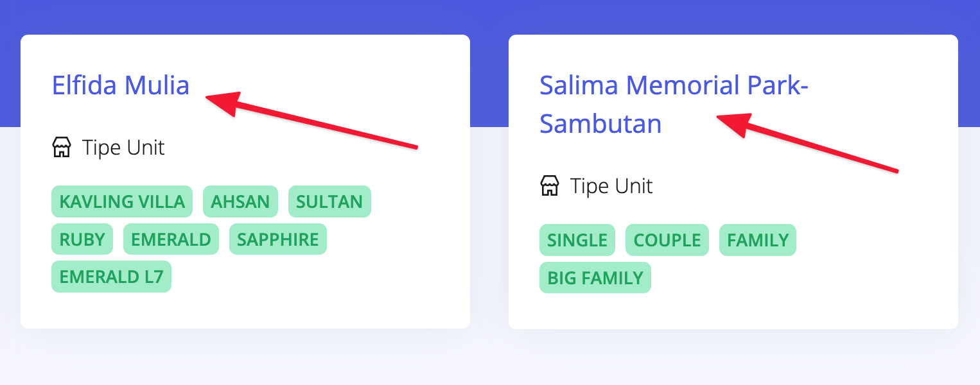This screenshot has height=385, width=980.
Task: Pick the EMERALD tag beside RUBY
Action: click(x=171, y=239)
